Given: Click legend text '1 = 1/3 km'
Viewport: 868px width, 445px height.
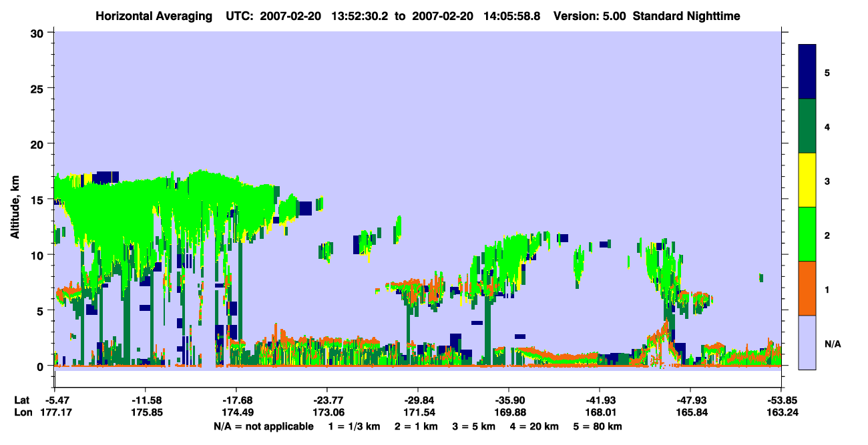Looking at the screenshot, I should tap(355, 426).
